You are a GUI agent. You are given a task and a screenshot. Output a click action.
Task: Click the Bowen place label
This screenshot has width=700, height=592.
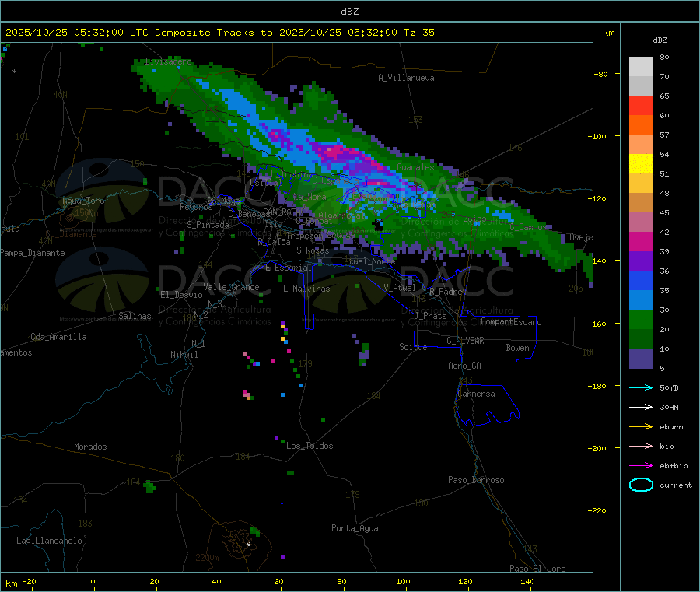517,348
